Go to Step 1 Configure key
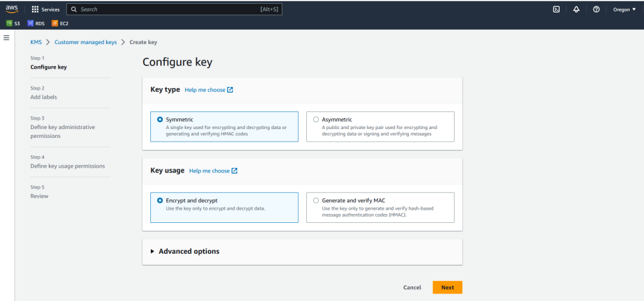 pos(48,67)
